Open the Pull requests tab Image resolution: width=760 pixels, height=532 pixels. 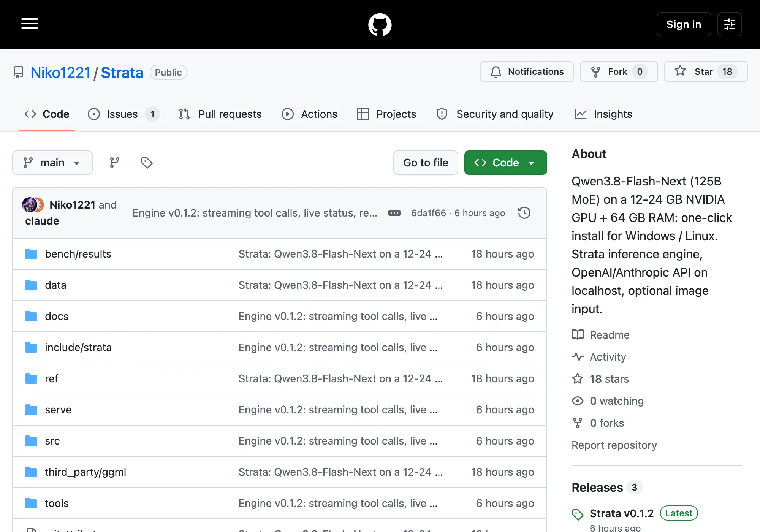(220, 114)
